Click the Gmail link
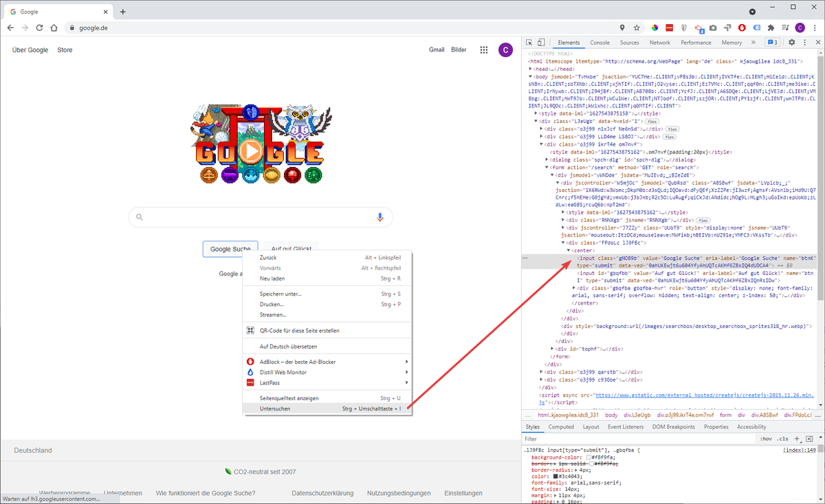The width and height of the screenshot is (825, 504). click(x=437, y=50)
